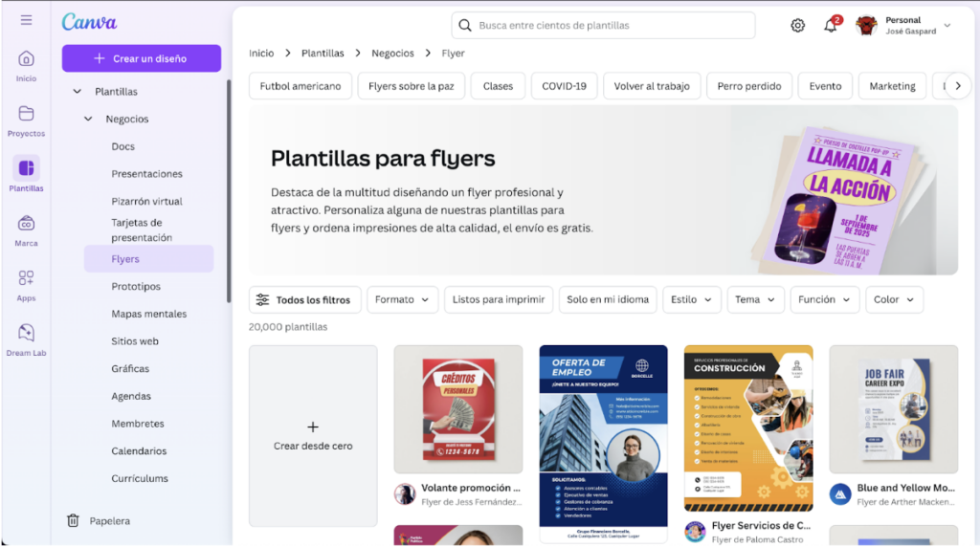Select Mapas mentales in the sidebar
The width and height of the screenshot is (980, 547).
[148, 314]
